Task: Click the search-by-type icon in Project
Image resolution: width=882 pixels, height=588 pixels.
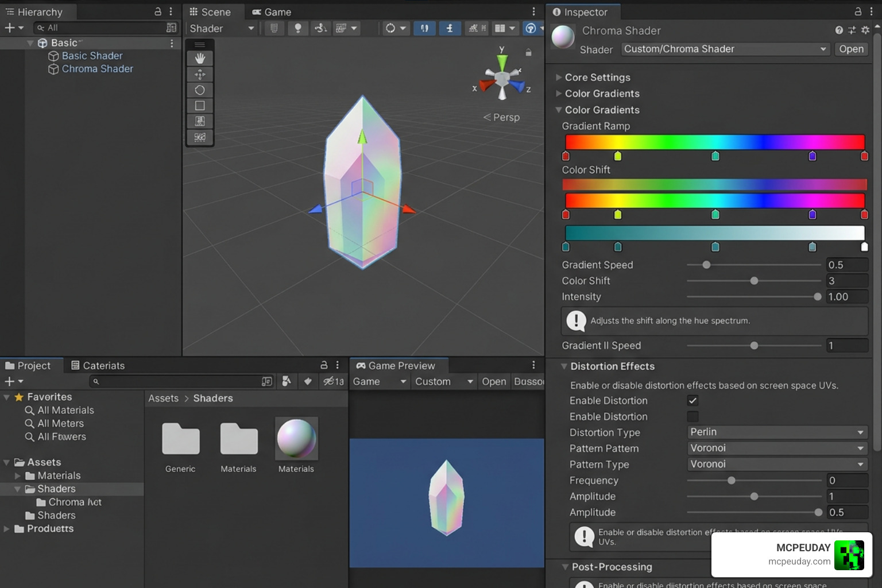Action: [x=286, y=381]
